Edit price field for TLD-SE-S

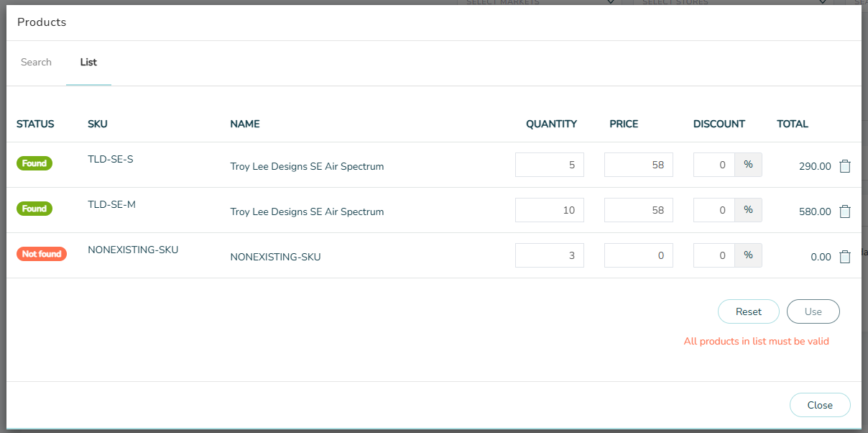[x=638, y=165]
